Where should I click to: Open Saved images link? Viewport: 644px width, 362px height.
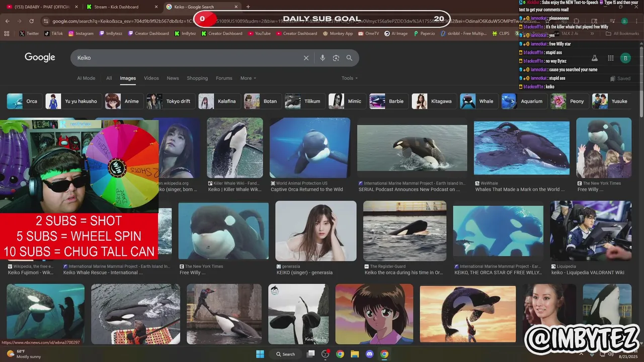[x=620, y=78]
